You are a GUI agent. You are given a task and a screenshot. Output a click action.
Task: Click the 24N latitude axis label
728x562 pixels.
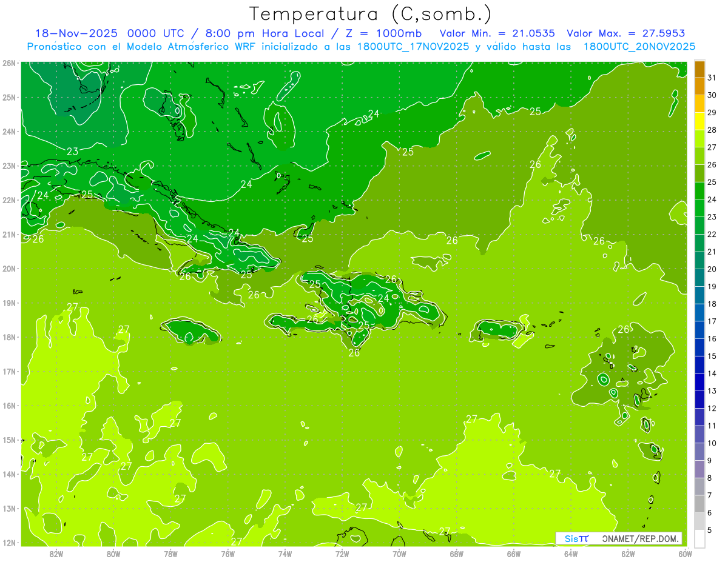pyautogui.click(x=8, y=131)
